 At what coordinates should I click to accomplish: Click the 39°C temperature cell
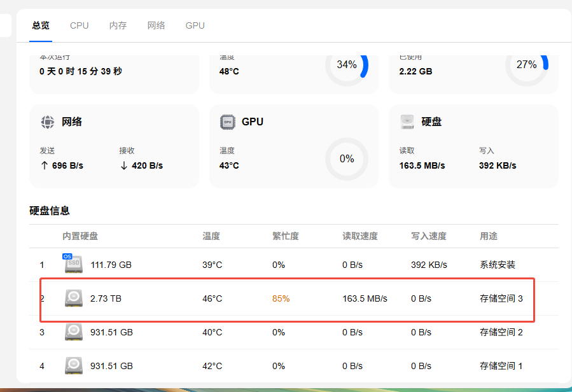click(213, 265)
